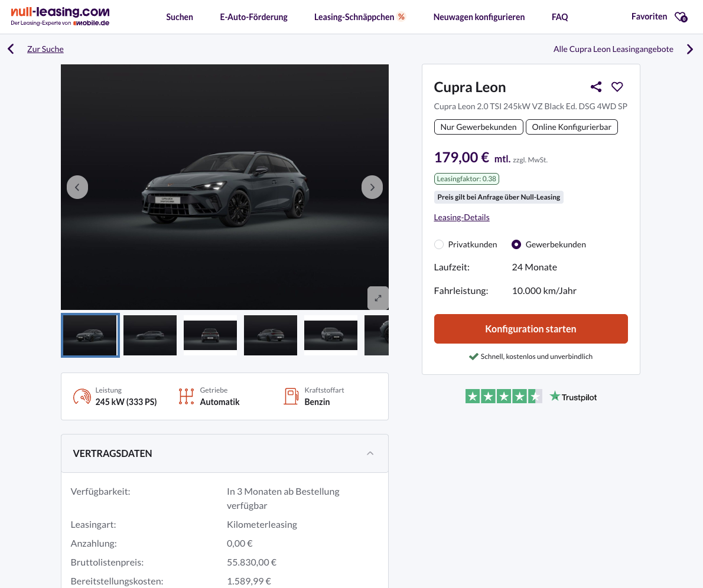Click the share icon next to Cupra Leon
This screenshot has height=588, width=703.
tap(596, 87)
